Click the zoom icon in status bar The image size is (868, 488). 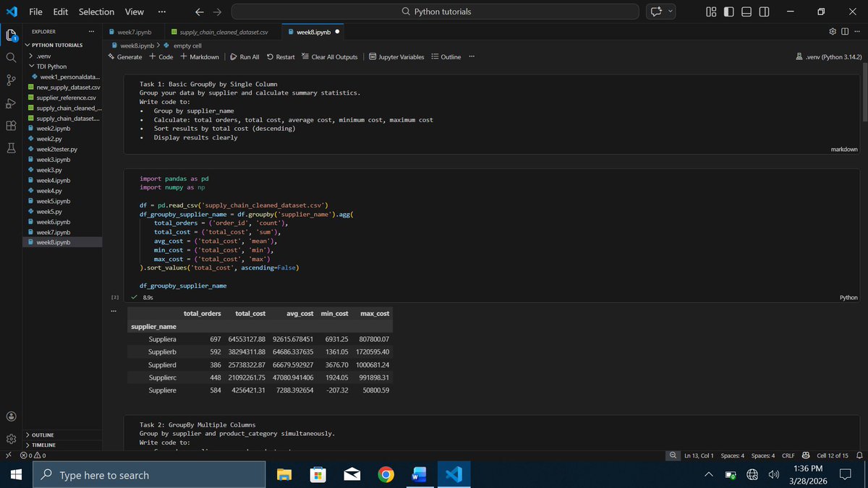[x=673, y=455]
